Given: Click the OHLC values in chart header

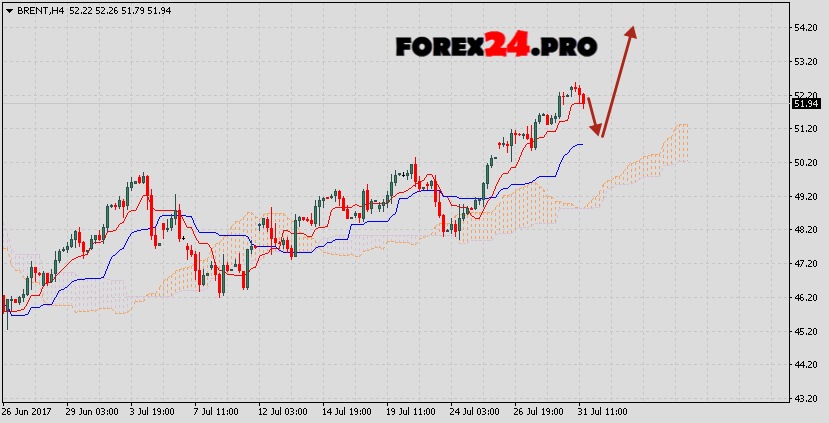Looking at the screenshot, I should pos(106,9).
